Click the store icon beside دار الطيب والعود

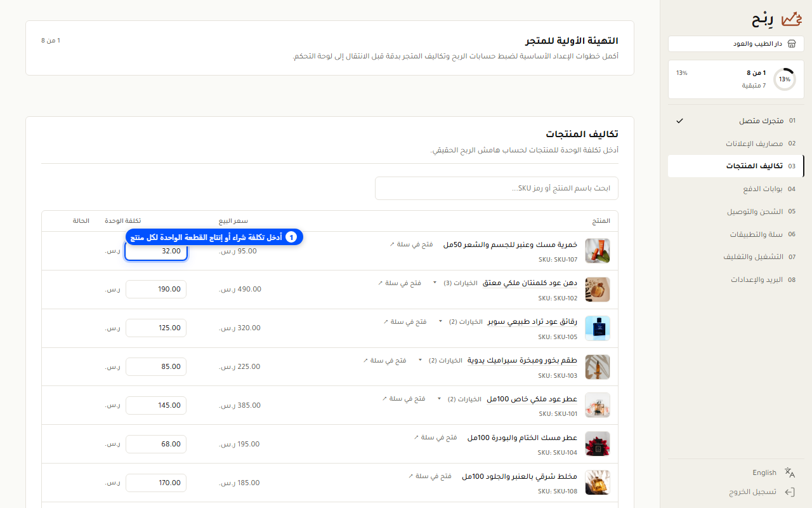[x=791, y=44]
